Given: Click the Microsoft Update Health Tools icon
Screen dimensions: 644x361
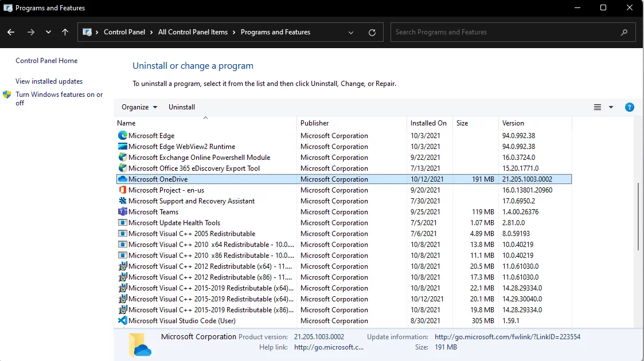Looking at the screenshot, I should 122,223.
